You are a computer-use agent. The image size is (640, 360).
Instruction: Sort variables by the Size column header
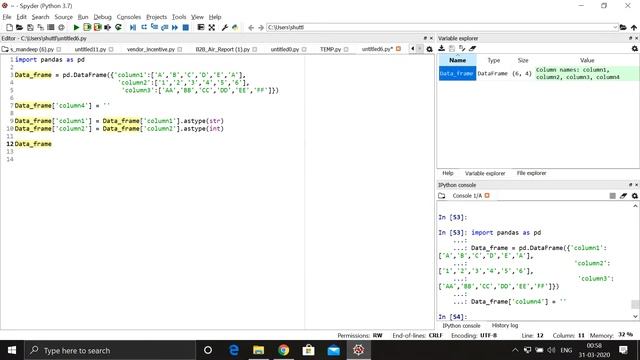pyautogui.click(x=523, y=60)
